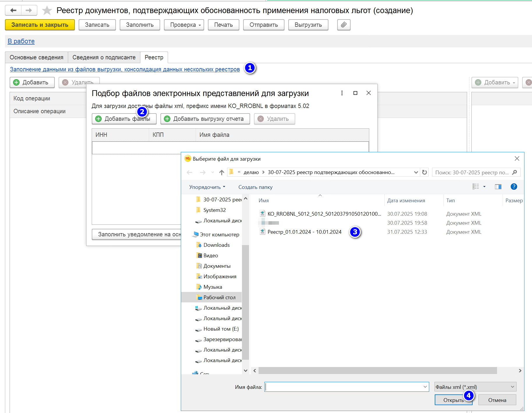Click the refresh folder icon
The width and height of the screenshot is (532, 413).
(425, 172)
